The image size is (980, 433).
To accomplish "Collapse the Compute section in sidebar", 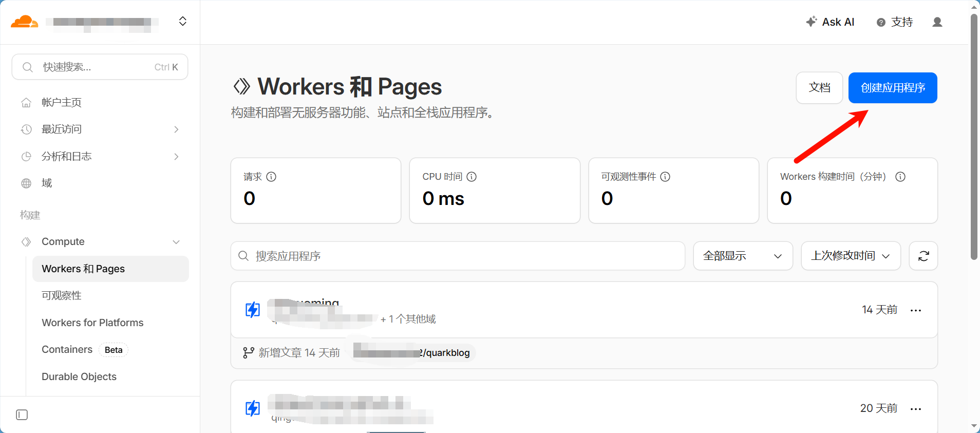I will tap(176, 242).
